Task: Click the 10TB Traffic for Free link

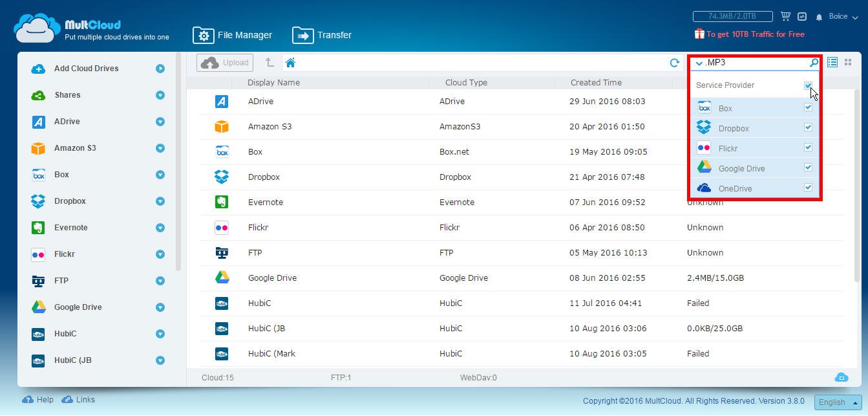Action: tap(750, 34)
